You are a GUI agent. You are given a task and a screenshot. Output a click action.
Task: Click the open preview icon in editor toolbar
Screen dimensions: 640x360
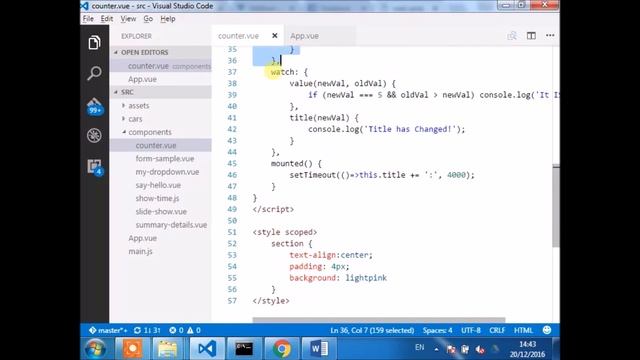pyautogui.click(x=512, y=36)
